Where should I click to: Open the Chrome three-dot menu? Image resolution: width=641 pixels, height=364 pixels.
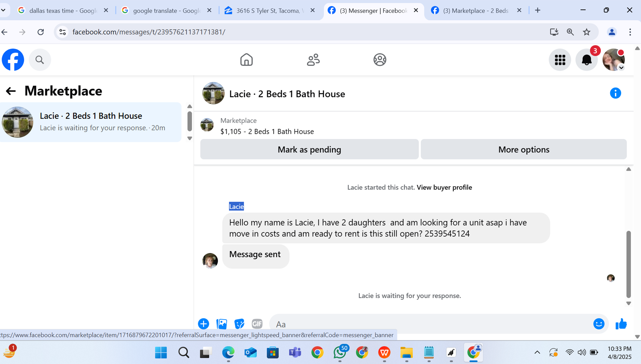(630, 32)
